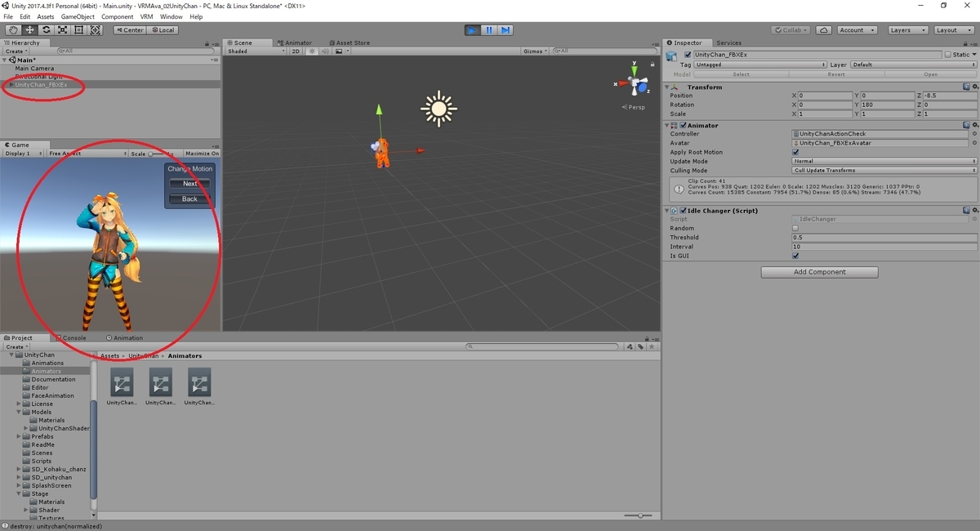Click the Play button
This screenshot has width=980, height=531.
coord(473,30)
